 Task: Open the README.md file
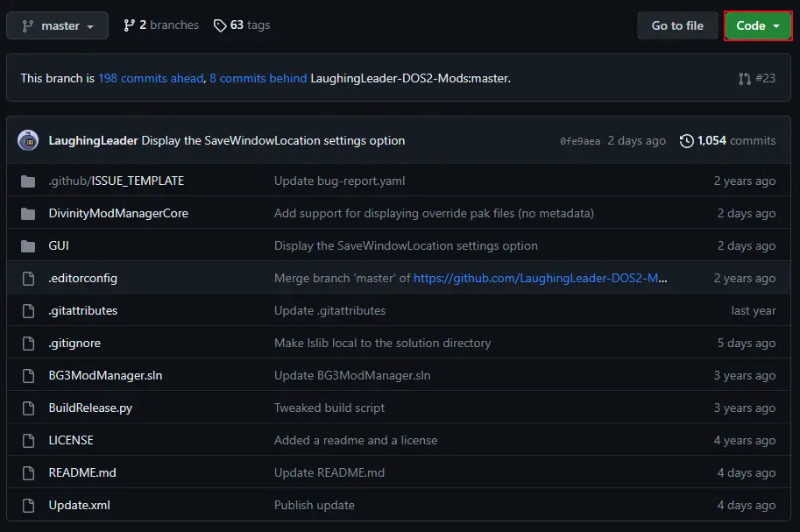(x=82, y=472)
